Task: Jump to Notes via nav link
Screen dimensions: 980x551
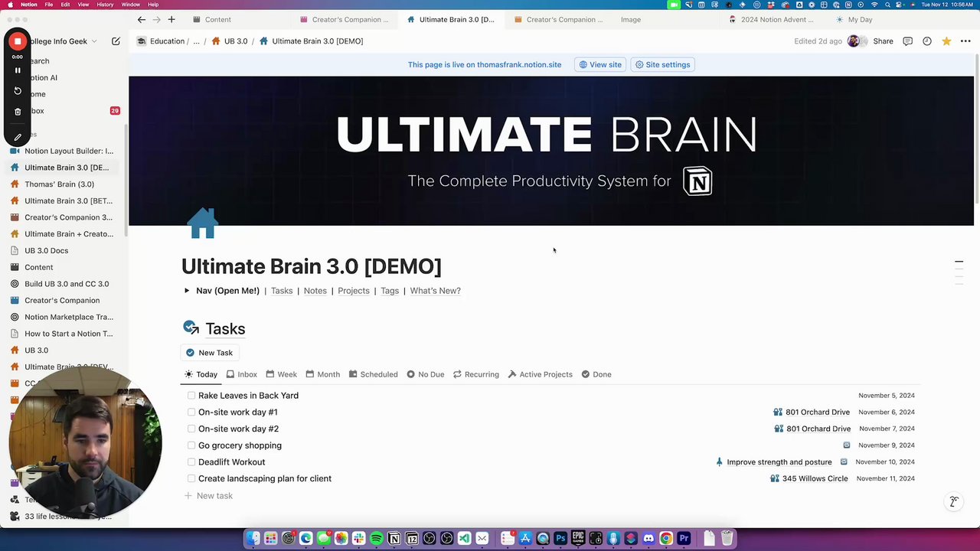Action: tap(315, 291)
